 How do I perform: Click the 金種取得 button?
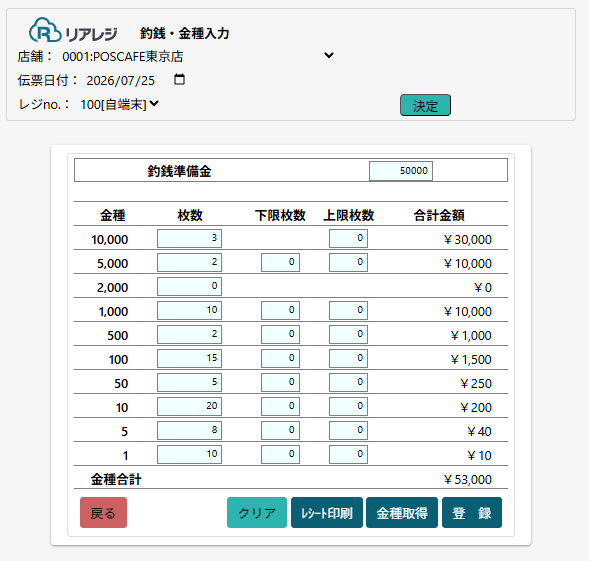(402, 513)
